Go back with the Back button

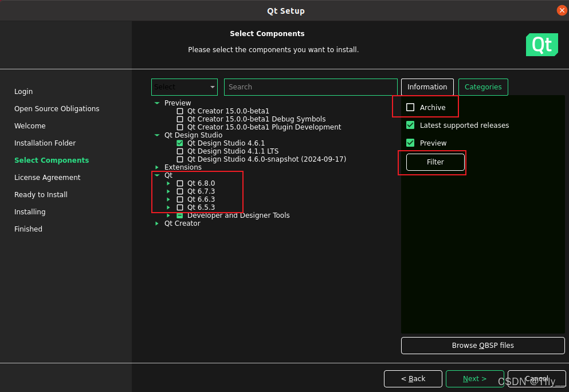413,379
